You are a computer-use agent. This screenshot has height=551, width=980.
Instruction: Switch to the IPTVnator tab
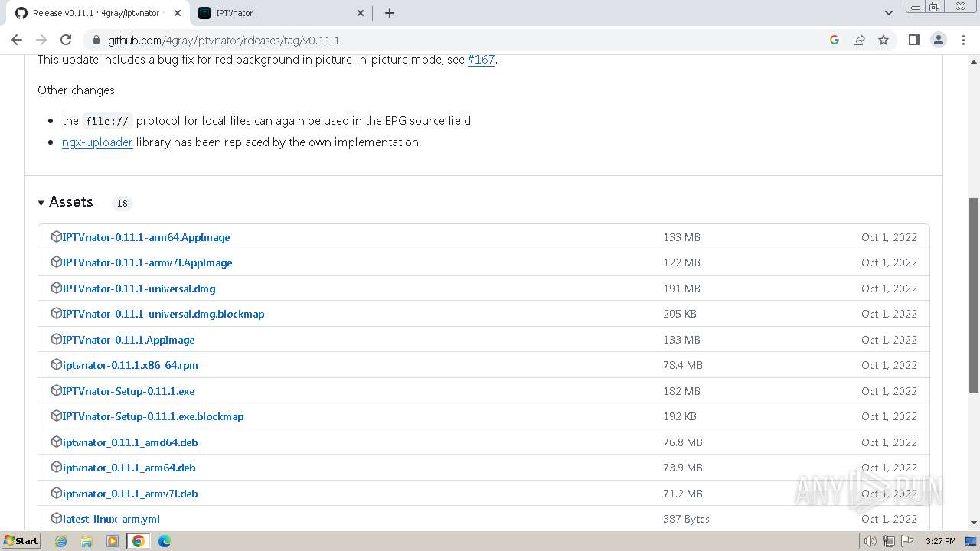pyautogui.click(x=279, y=13)
